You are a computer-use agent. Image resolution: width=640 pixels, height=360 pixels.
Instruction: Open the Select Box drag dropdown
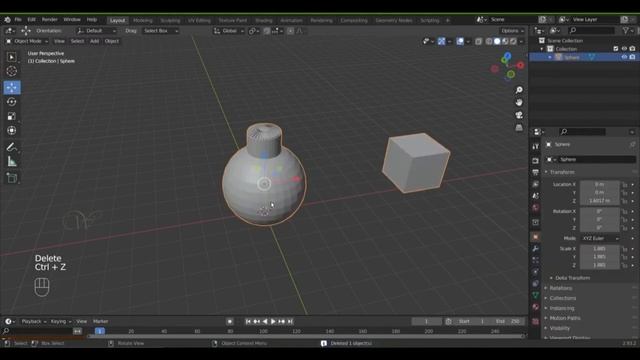(161, 31)
